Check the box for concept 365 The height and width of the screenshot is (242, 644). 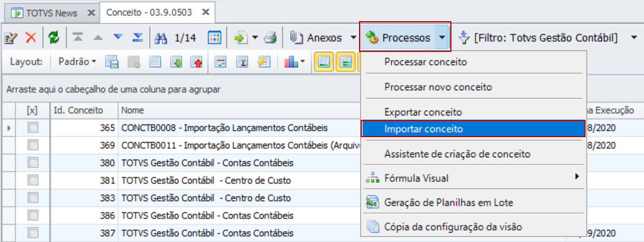coord(33,128)
